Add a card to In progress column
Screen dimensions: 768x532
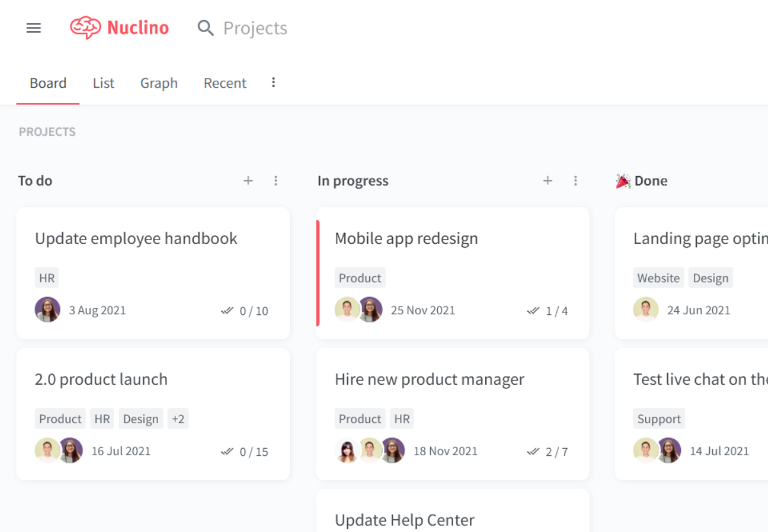(x=548, y=181)
